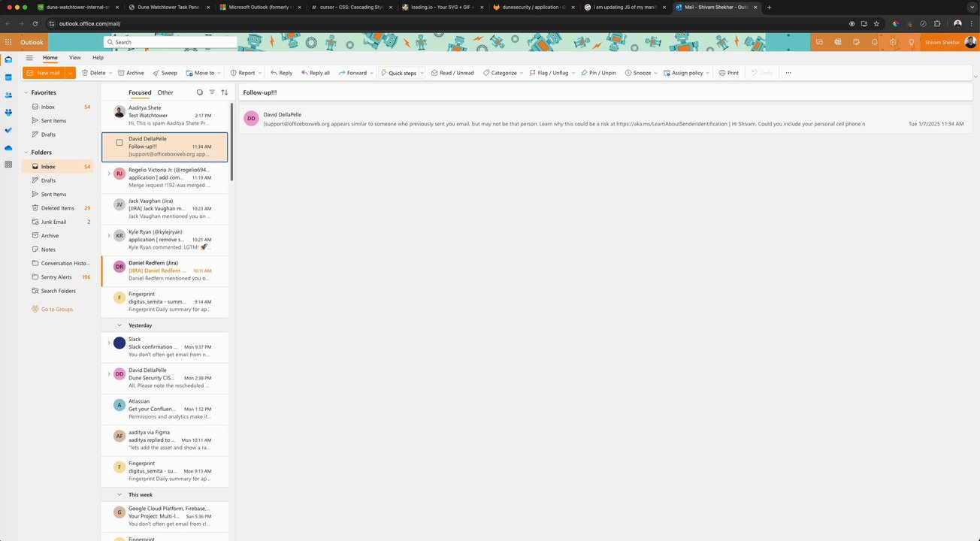This screenshot has width=980, height=541.
Task: Open the Atlassian Confluence email
Action: click(x=165, y=410)
